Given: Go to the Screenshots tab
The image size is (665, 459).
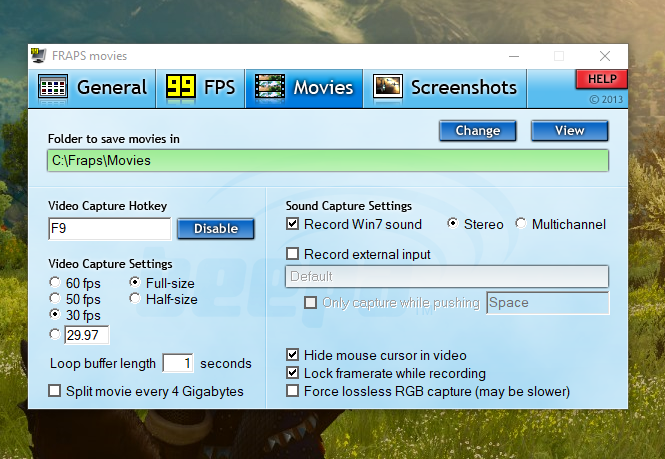Looking at the screenshot, I should (x=445, y=88).
